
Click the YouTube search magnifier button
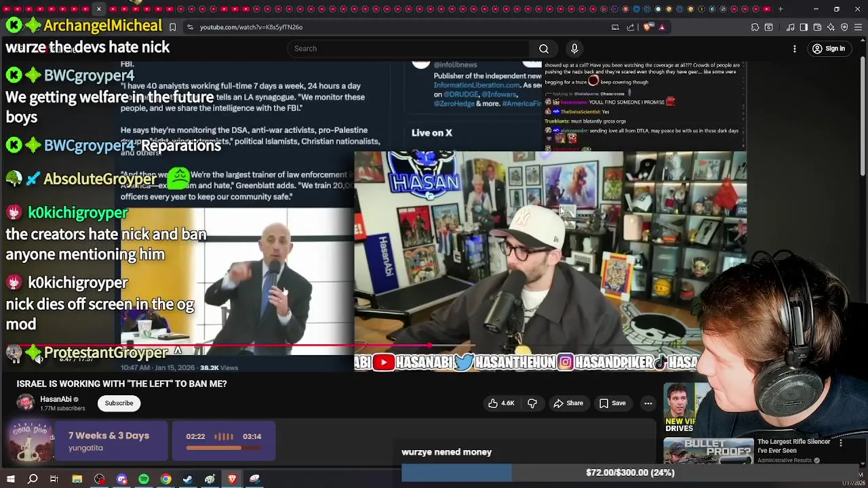[543, 49]
